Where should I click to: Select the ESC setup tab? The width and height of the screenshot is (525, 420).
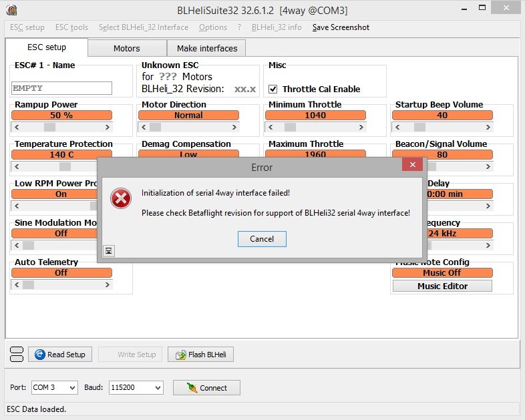point(47,47)
